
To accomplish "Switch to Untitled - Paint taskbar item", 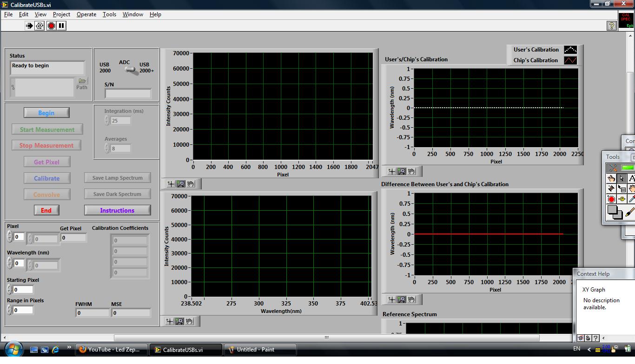I will pyautogui.click(x=260, y=350).
